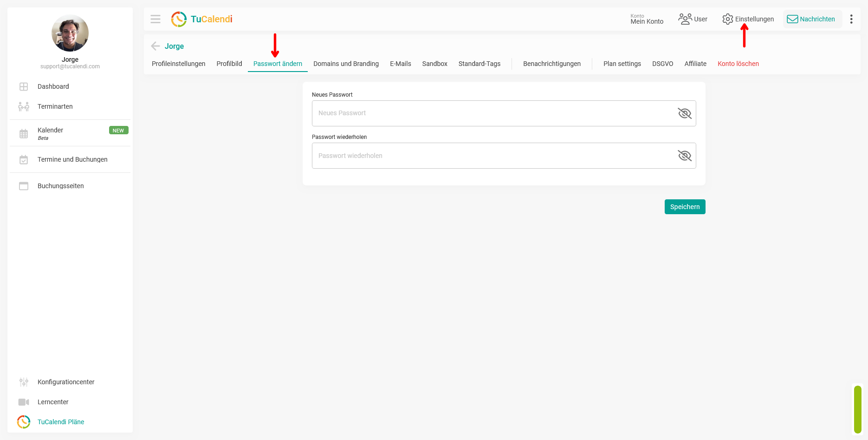Click Jorge's profile picture
The height and width of the screenshot is (440, 868).
(70, 33)
